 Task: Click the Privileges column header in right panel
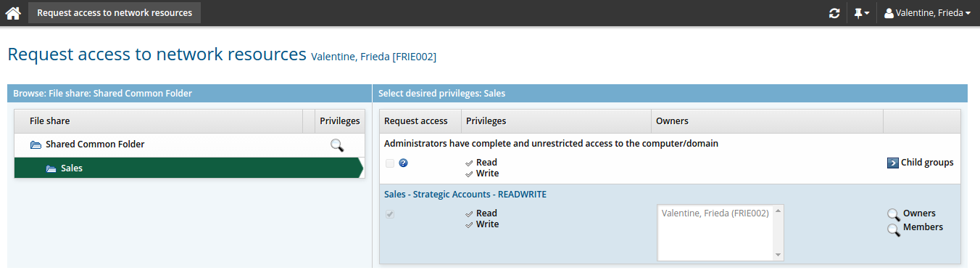[486, 121]
